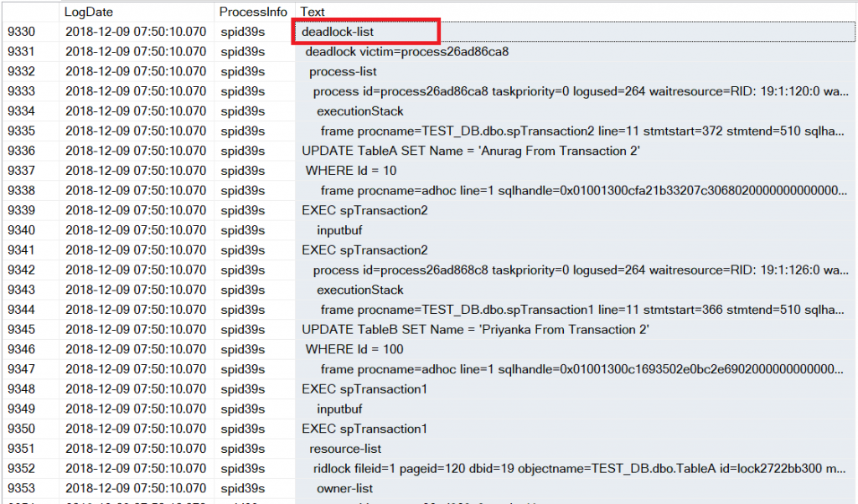The height and width of the screenshot is (504, 858).
Task: Select the first executionStack cell in row 9334
Action: pyautogui.click(x=359, y=111)
